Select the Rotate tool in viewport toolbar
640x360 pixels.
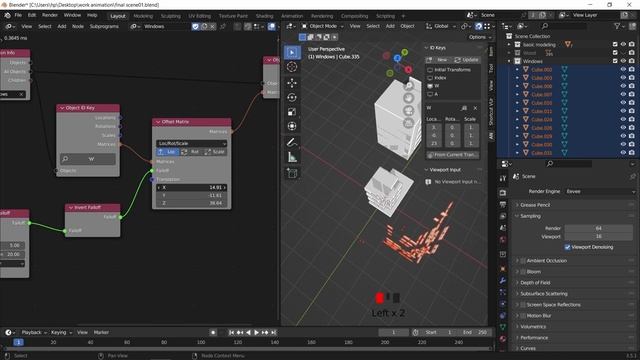click(x=292, y=97)
